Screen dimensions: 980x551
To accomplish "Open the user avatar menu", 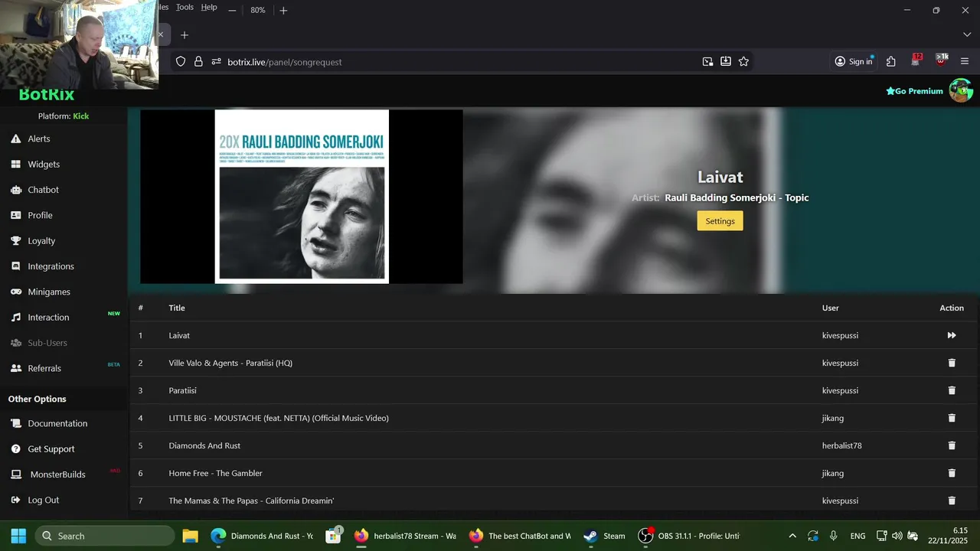I will click(961, 90).
